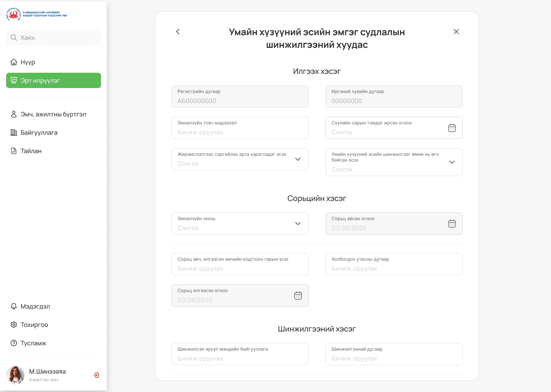Open calendar icon for Сорьц илгээсэн огноо
Screen dimensions: 551x392
click(298, 296)
